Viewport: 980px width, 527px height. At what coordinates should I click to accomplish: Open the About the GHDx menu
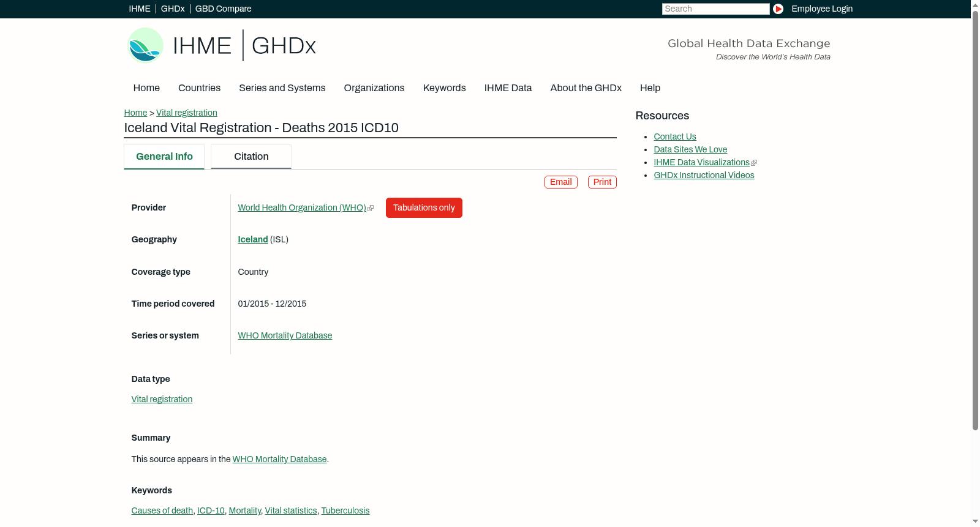tap(586, 88)
